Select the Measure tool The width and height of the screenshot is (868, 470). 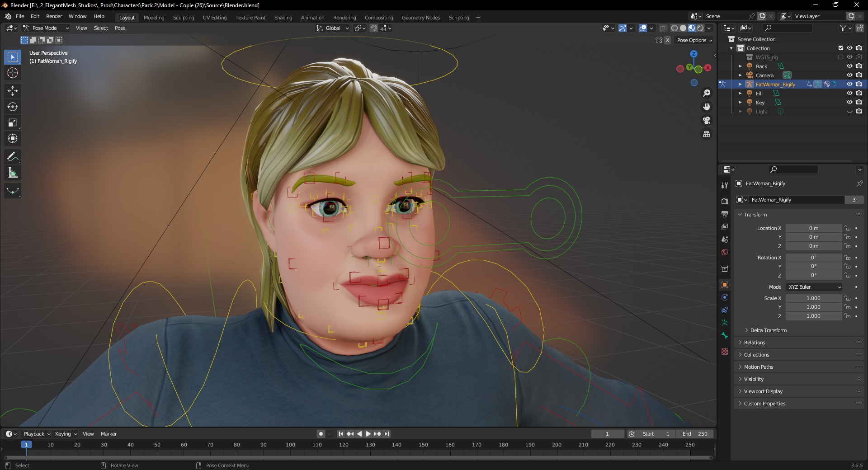tap(13, 173)
